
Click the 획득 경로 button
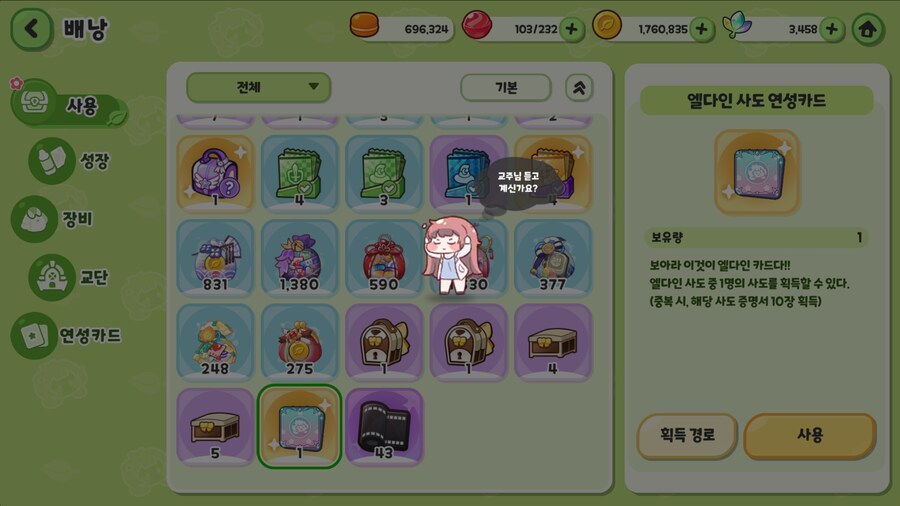687,435
